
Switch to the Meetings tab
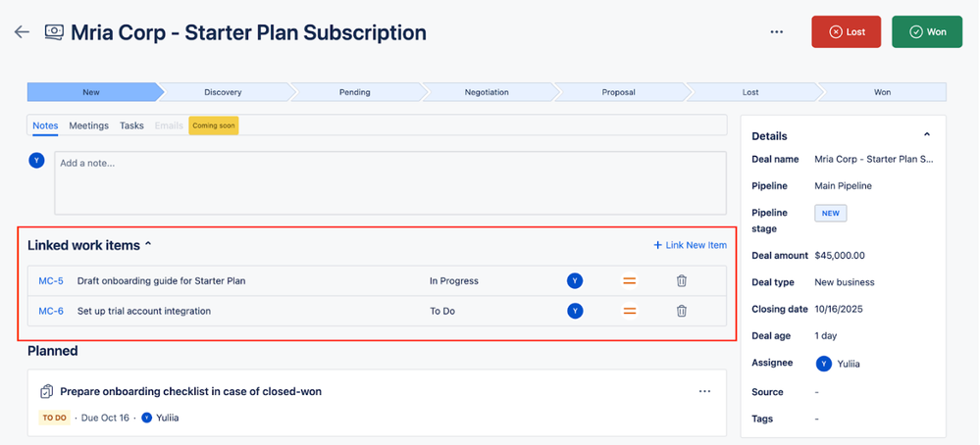point(88,126)
